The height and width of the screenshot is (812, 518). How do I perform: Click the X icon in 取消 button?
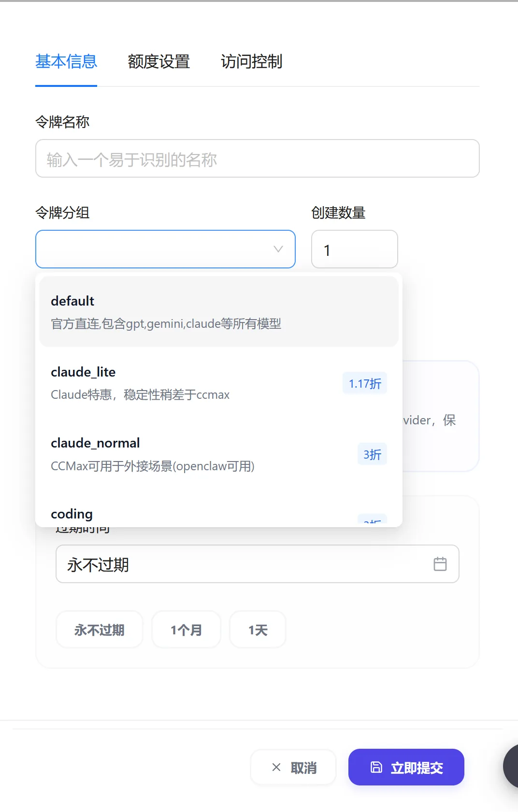[x=276, y=767]
